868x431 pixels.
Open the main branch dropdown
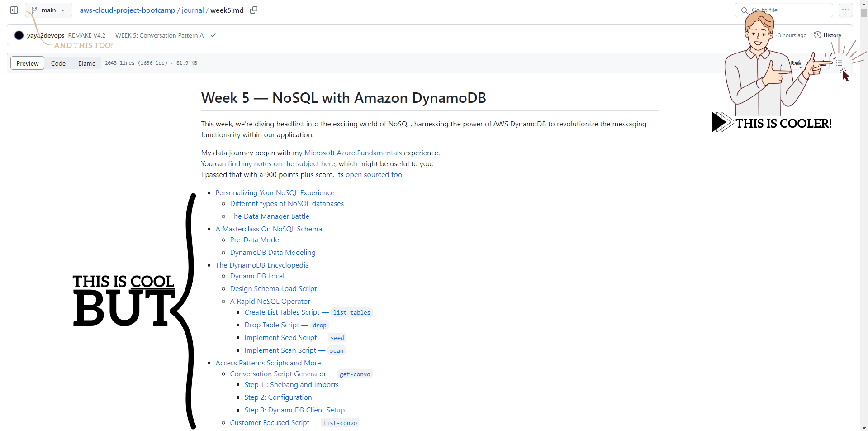[x=48, y=10]
